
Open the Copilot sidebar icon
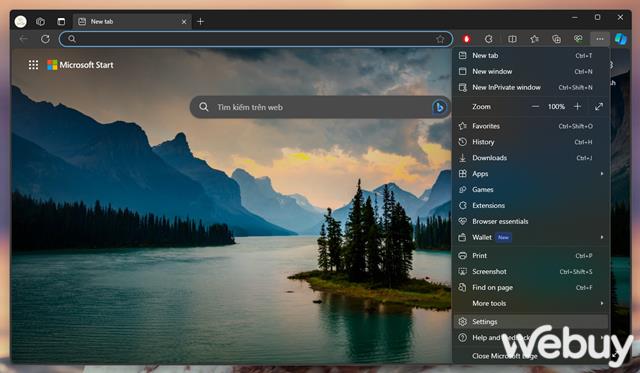coord(621,39)
